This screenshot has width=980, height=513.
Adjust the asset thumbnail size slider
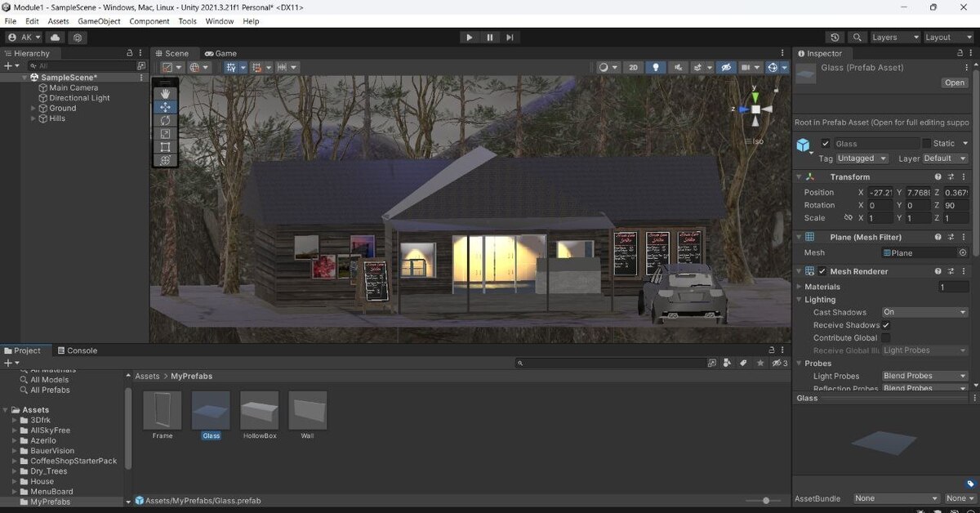(765, 501)
